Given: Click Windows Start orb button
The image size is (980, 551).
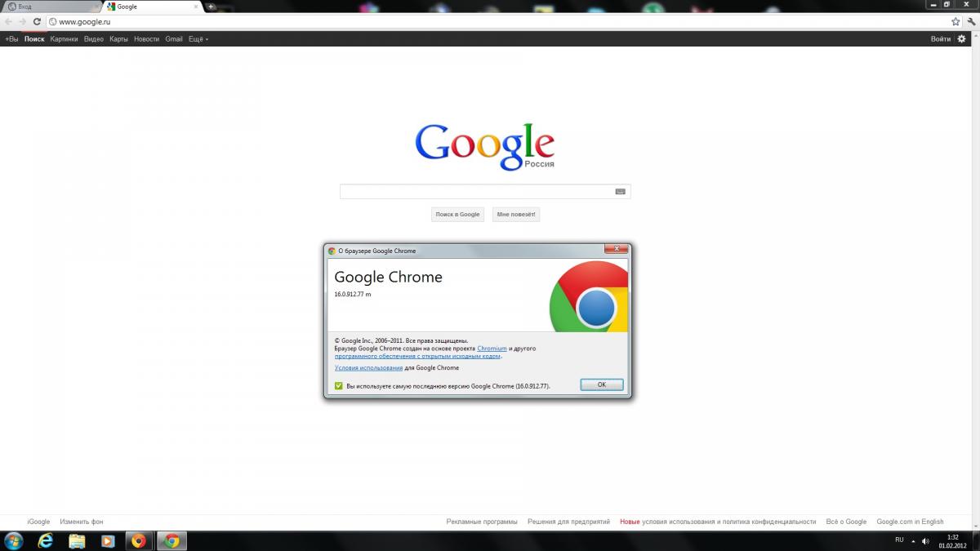Looking at the screenshot, I should [x=14, y=540].
